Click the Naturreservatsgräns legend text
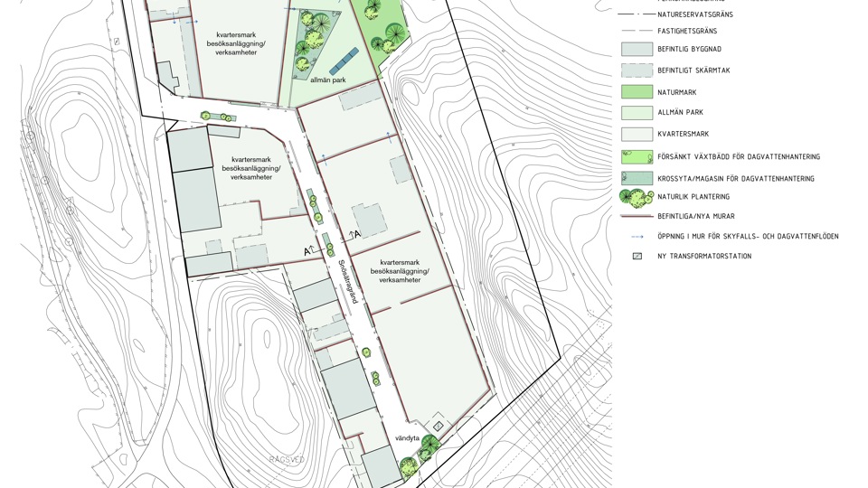This screenshot has width=868, height=488. pos(694,14)
